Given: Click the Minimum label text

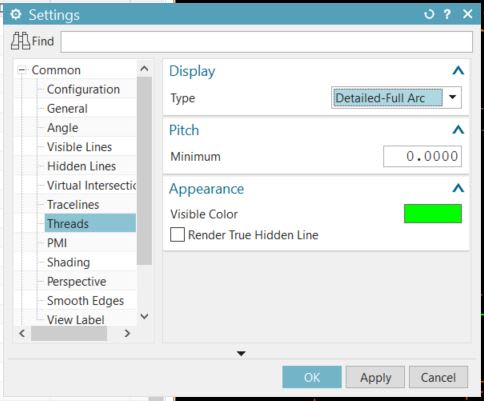Looking at the screenshot, I should tap(196, 157).
